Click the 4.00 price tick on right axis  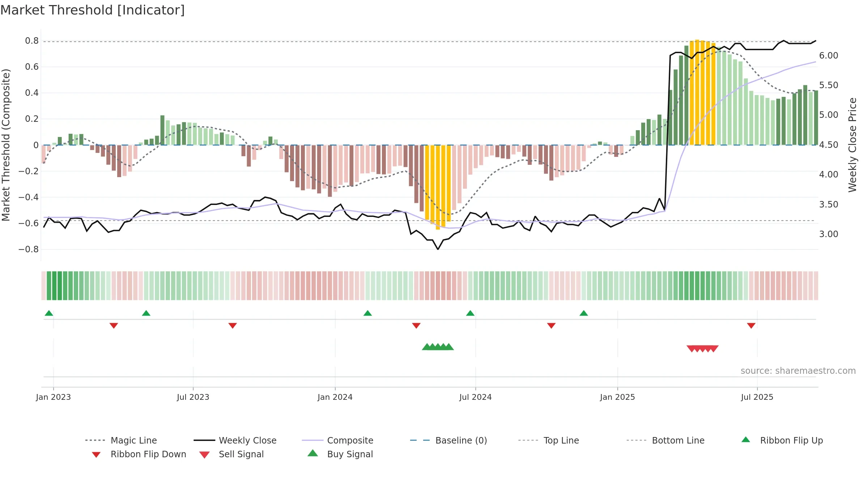tap(829, 175)
